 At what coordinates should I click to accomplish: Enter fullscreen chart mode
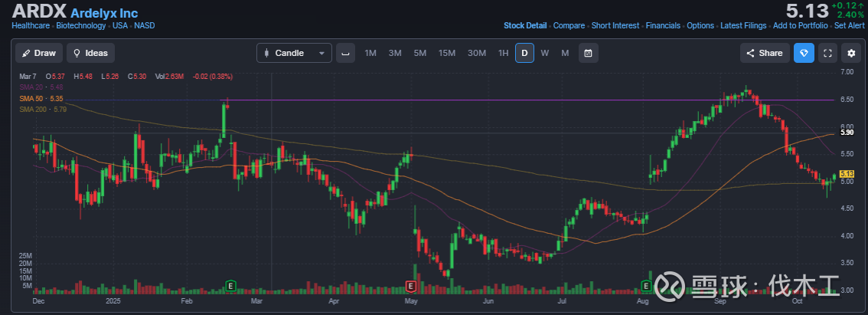(x=827, y=53)
